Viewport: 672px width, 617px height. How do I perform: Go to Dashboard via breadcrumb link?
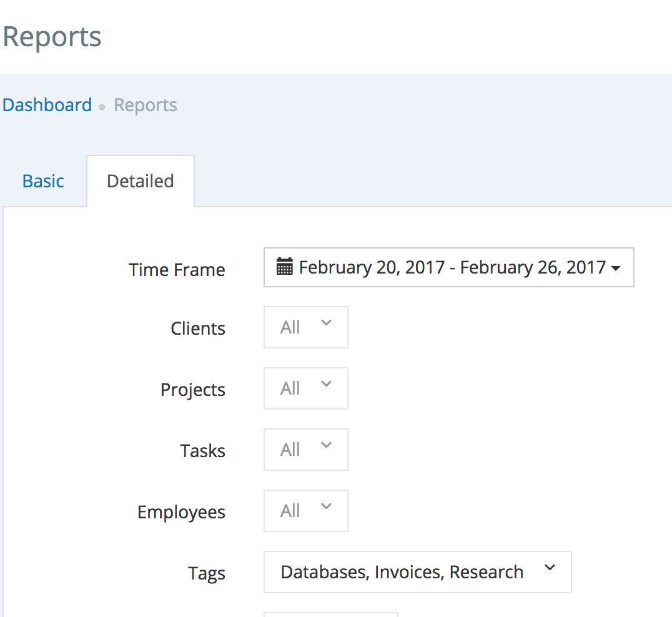(47, 105)
